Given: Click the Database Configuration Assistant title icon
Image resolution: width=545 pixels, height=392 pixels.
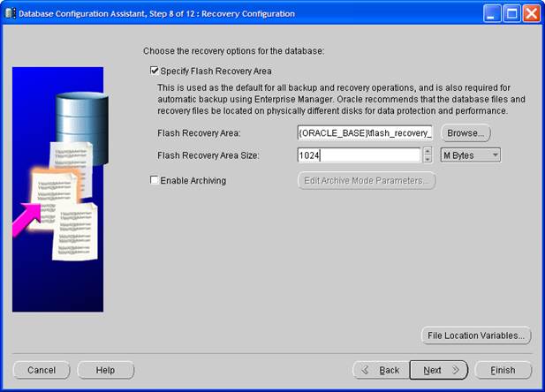Looking at the screenshot, I should (10, 13).
